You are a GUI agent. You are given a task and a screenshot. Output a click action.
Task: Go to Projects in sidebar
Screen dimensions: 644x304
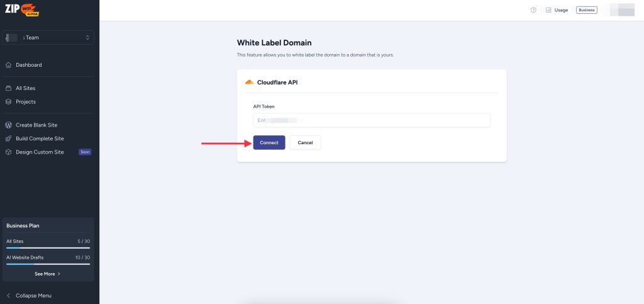26,101
